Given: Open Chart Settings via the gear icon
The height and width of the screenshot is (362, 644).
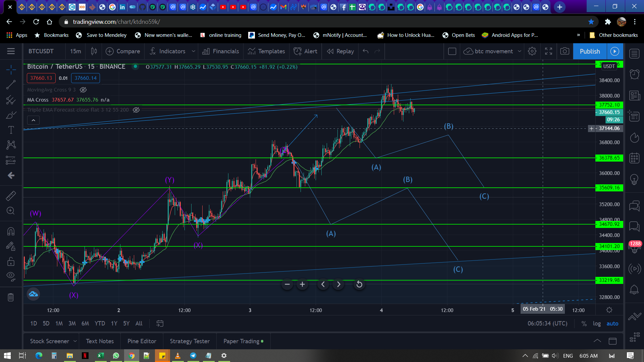Looking at the screenshot, I should pyautogui.click(x=532, y=51).
